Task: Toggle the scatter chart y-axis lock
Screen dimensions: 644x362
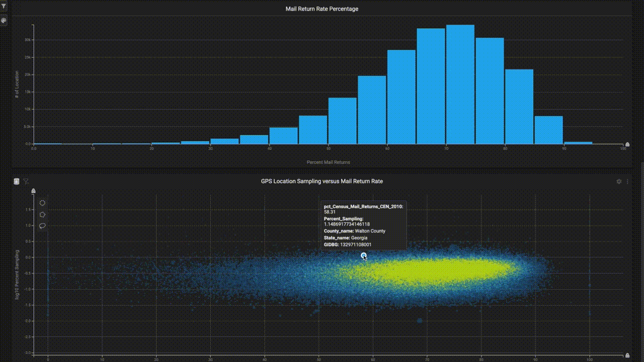Action: click(x=33, y=191)
